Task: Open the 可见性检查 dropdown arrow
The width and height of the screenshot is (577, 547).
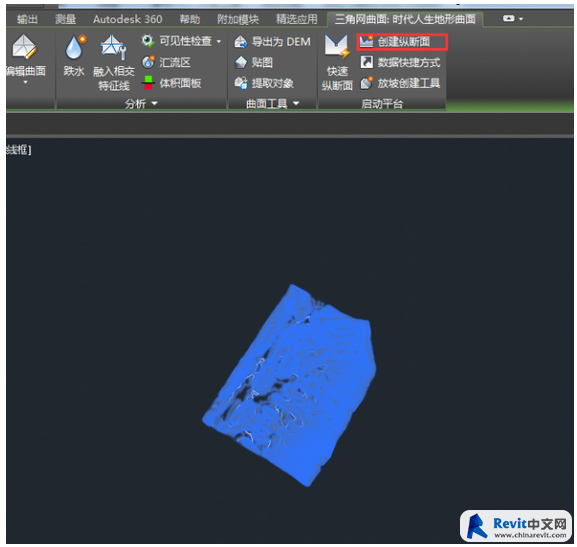Action: coord(219,41)
